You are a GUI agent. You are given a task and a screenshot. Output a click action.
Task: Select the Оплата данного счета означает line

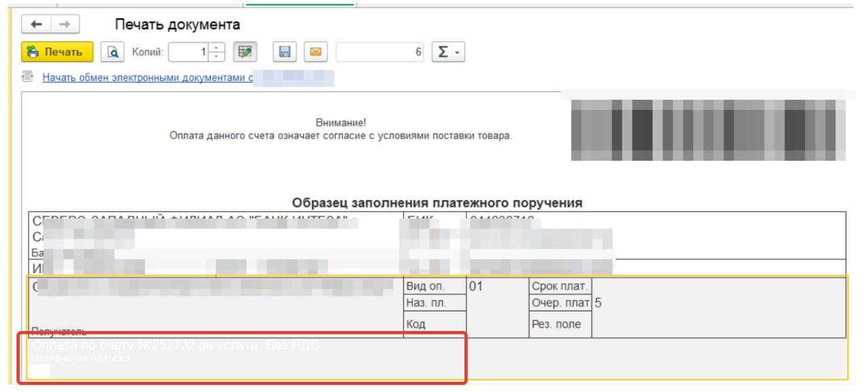tap(340, 136)
